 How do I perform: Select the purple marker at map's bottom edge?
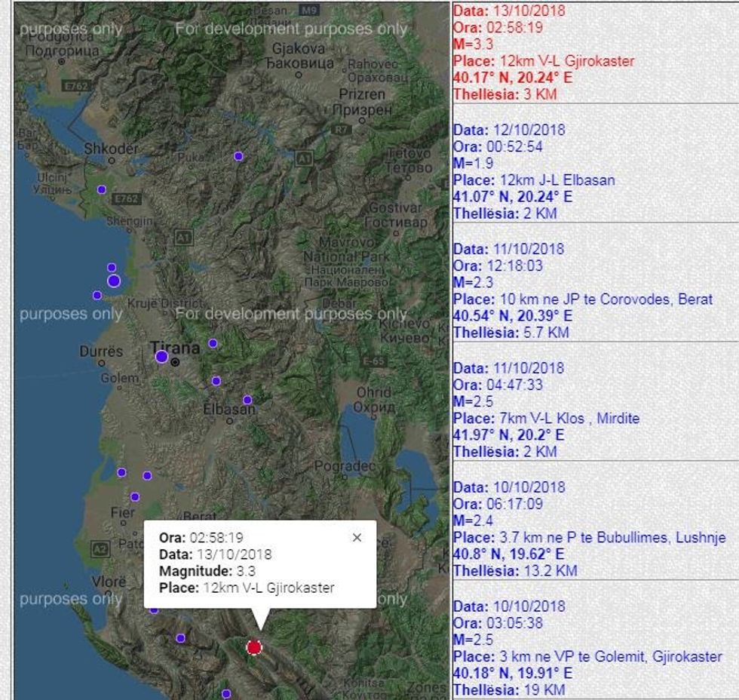tap(225, 693)
